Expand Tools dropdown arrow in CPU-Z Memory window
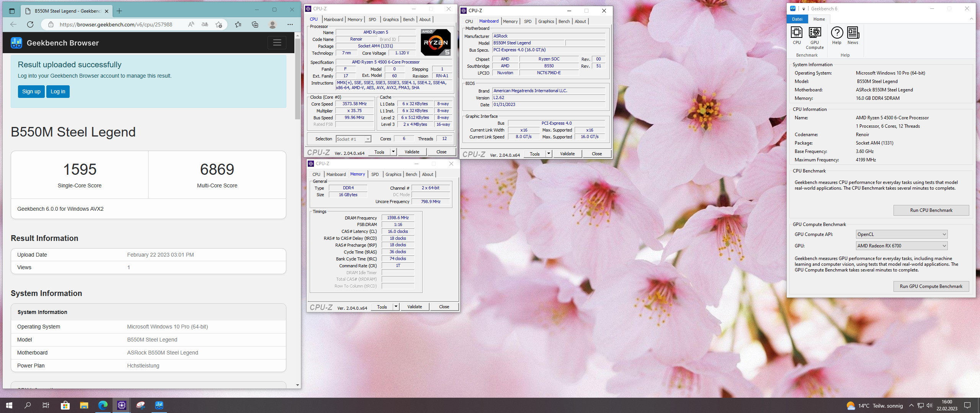The image size is (980, 413). point(396,307)
